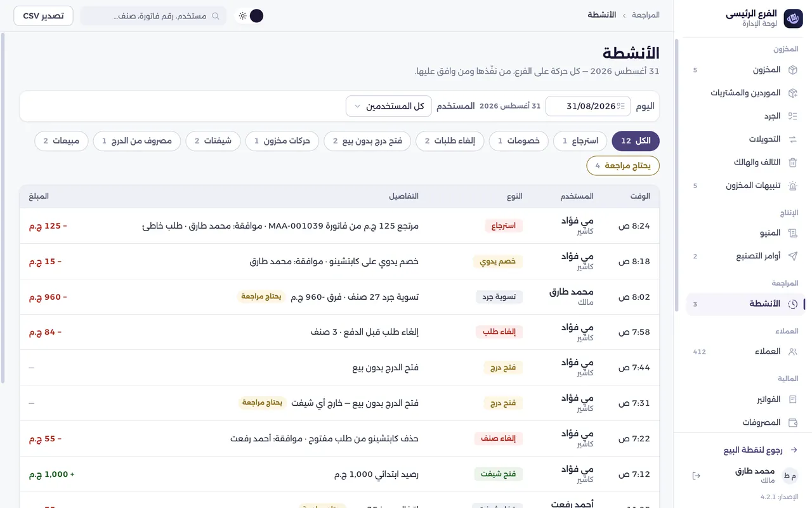Click تسوية جرد badge in 8:02 row
The width and height of the screenshot is (812, 508).
(x=499, y=297)
